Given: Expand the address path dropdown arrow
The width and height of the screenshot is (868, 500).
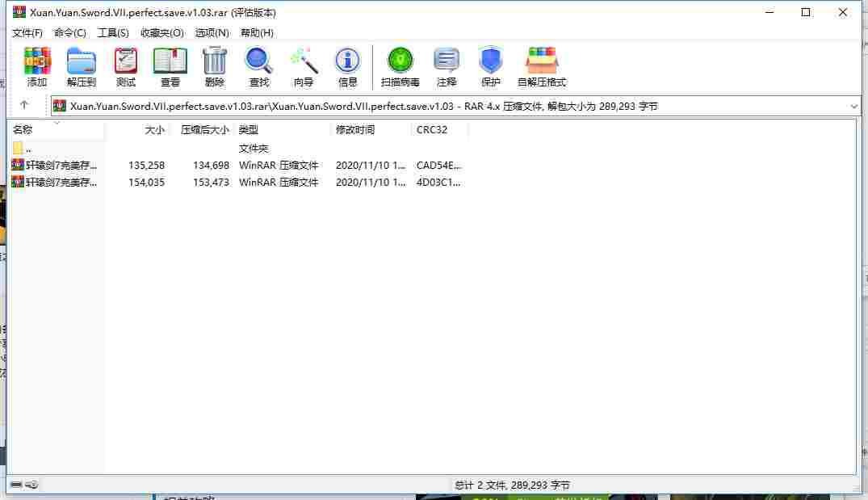Looking at the screenshot, I should point(853,107).
